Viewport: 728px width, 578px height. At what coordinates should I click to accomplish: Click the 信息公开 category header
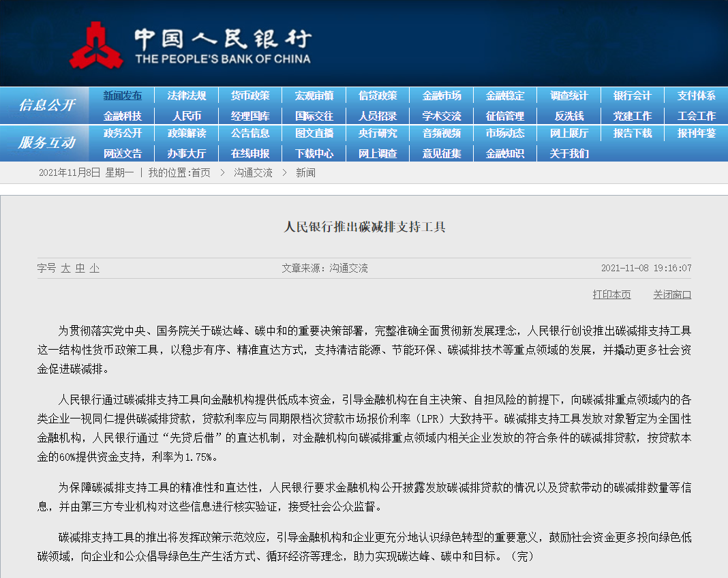pos(46,106)
